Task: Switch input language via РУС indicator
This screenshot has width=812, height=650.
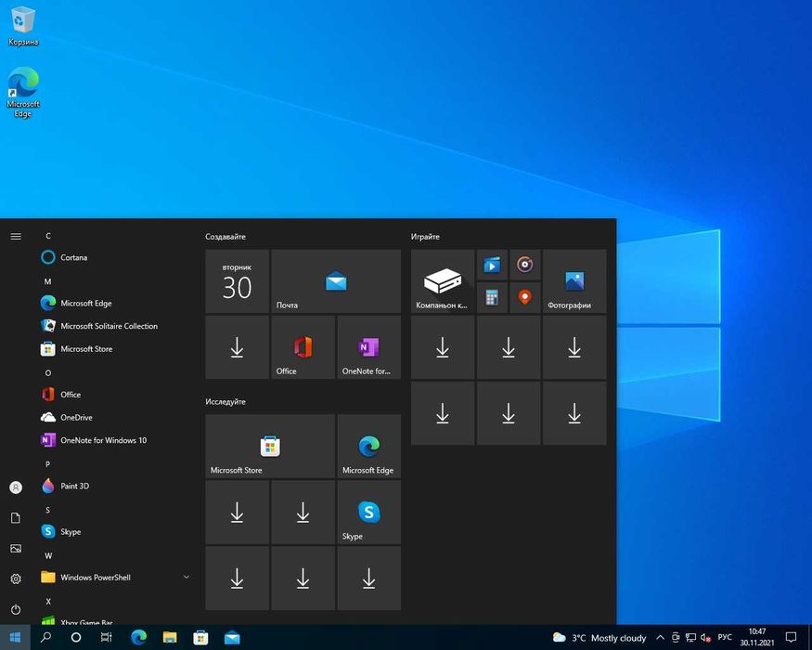Action: 725,637
